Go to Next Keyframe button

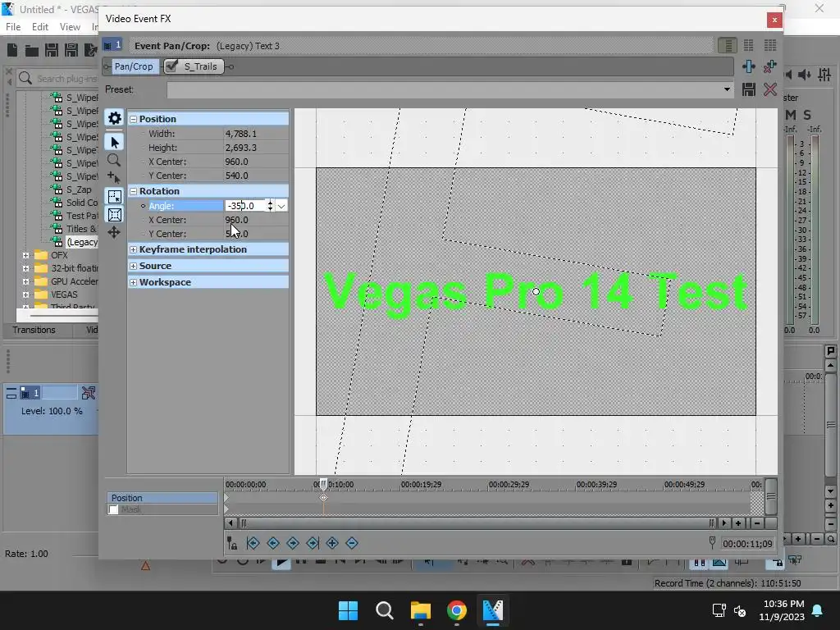(x=293, y=543)
